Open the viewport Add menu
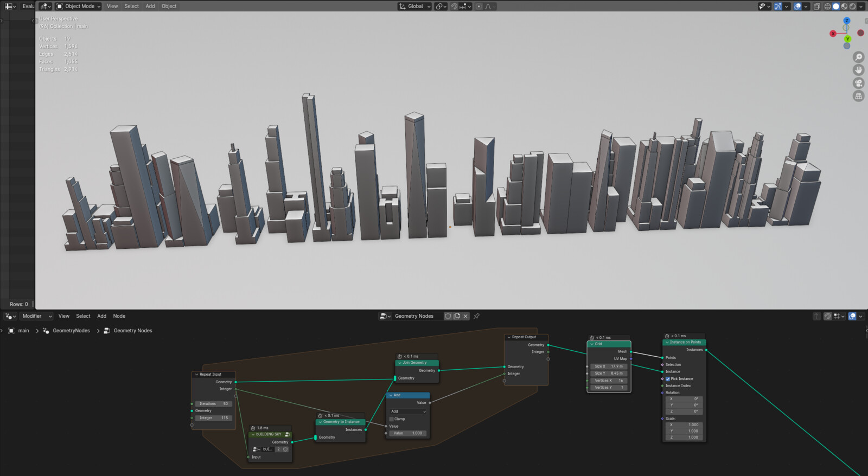Image resolution: width=868 pixels, height=476 pixels. click(150, 6)
